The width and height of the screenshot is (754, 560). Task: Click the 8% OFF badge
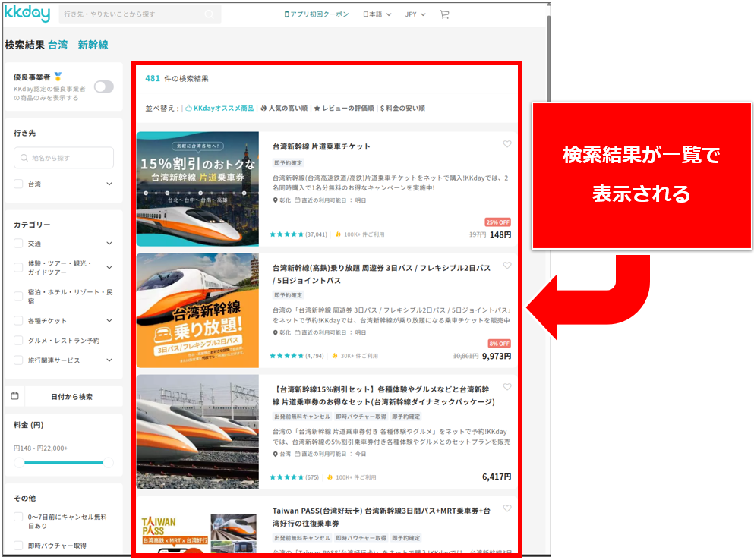point(499,344)
